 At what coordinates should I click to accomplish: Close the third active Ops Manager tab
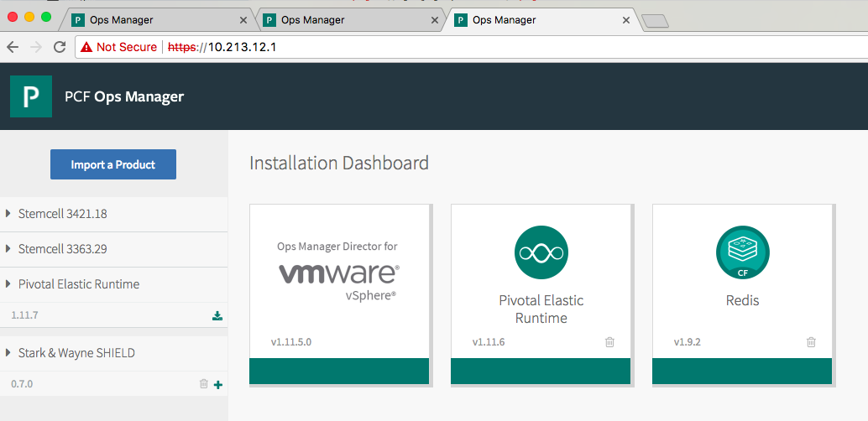tap(626, 20)
